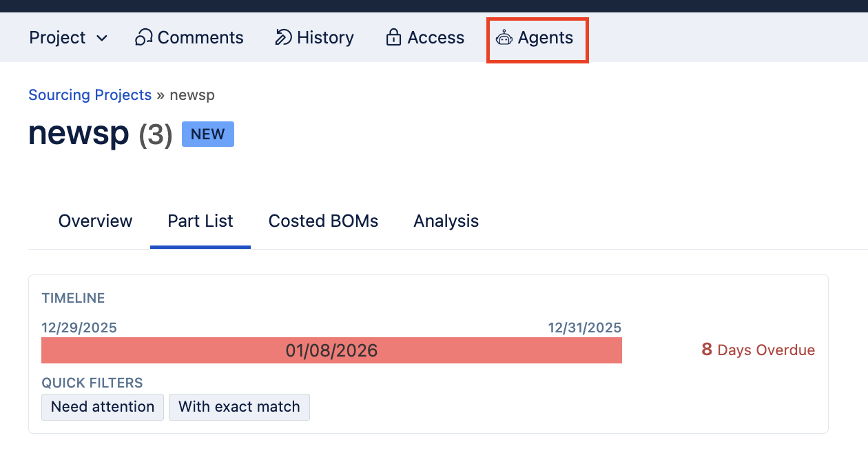Image resolution: width=868 pixels, height=451 pixels.
Task: Click the newsp breadcrumb text
Action: point(192,95)
